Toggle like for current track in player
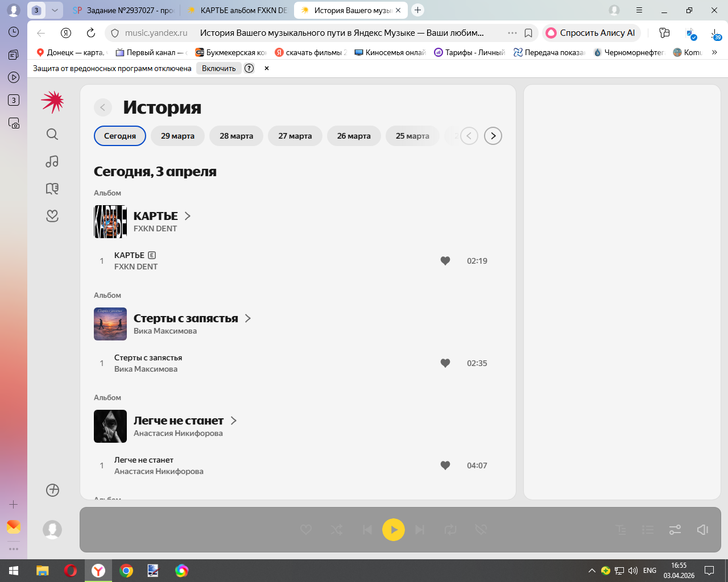Viewport: 728px width, 582px height. 306,530
